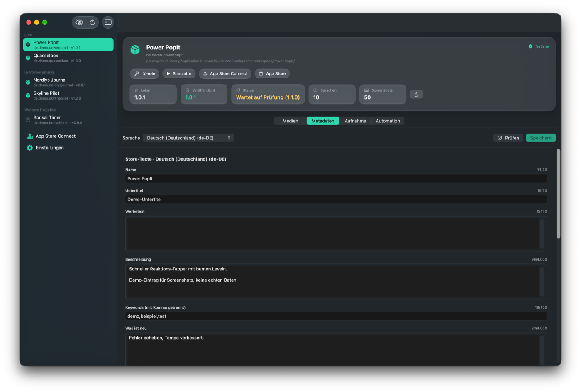Click the Bonsai Timer cube icon

(28, 120)
